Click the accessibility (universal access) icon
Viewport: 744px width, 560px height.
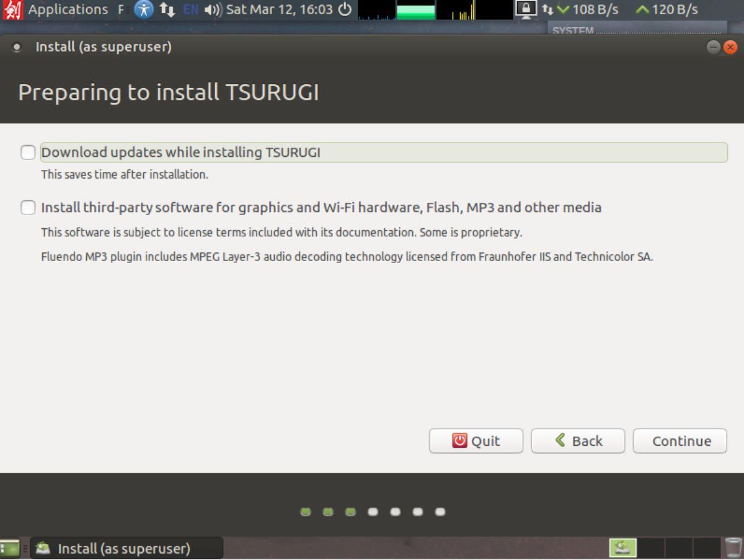tap(144, 10)
